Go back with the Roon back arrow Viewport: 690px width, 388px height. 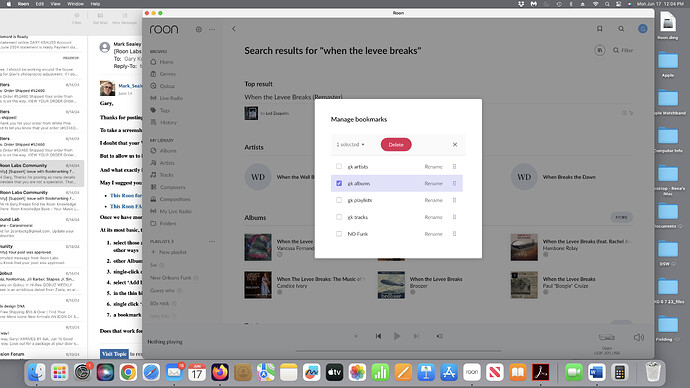point(234,29)
